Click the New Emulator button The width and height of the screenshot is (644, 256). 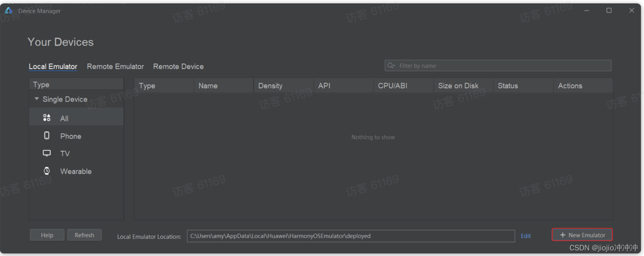pos(582,235)
